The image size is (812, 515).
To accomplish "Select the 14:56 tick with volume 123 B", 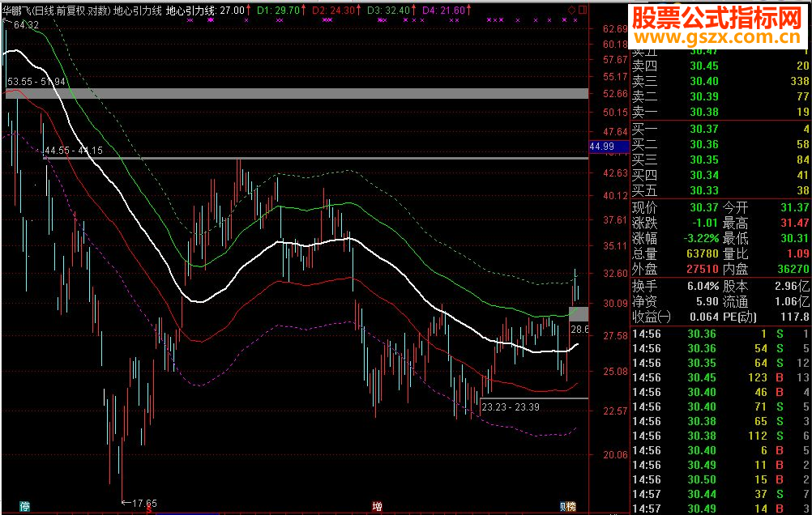I will click(721, 378).
